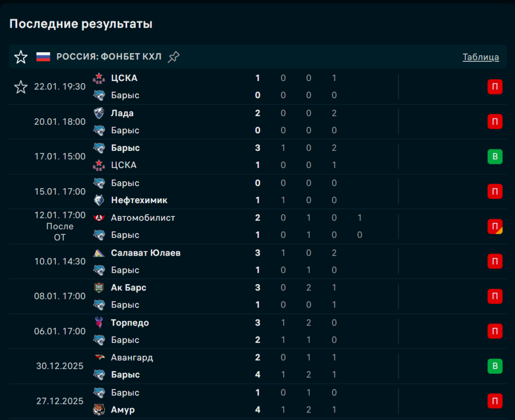Click the Лада team logo
The width and height of the screenshot is (515, 420).
coord(99,113)
